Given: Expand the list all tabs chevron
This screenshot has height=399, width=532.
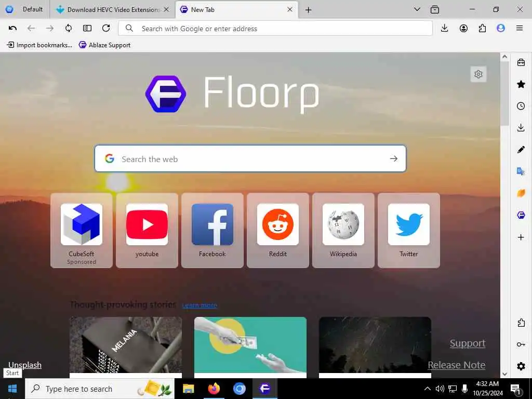Looking at the screenshot, I should pos(417,9).
